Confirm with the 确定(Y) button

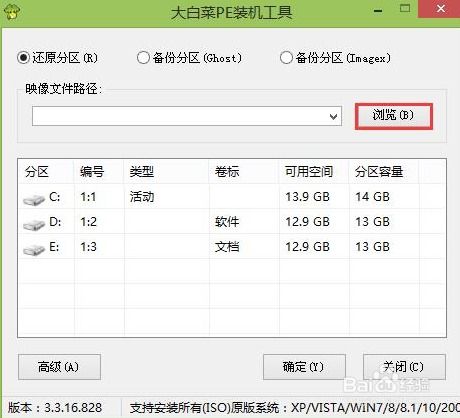(304, 367)
